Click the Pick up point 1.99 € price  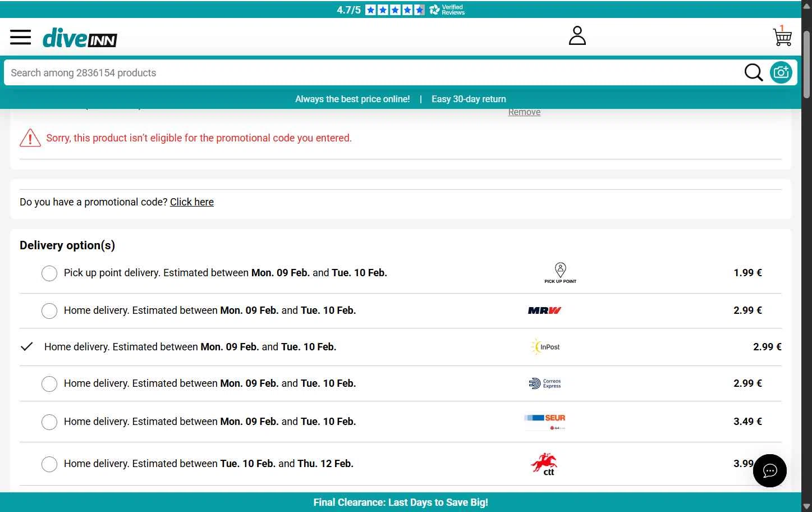point(747,273)
